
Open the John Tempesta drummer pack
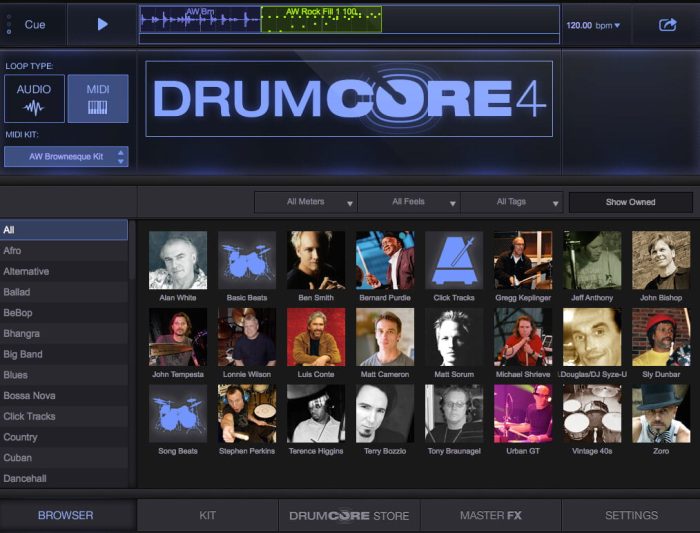[178, 337]
